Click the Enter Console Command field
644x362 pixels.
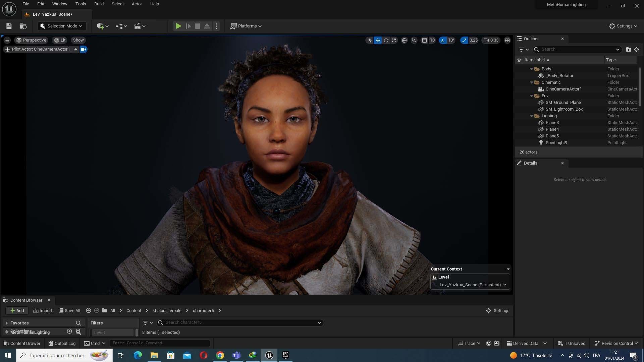pyautogui.click(x=160, y=343)
